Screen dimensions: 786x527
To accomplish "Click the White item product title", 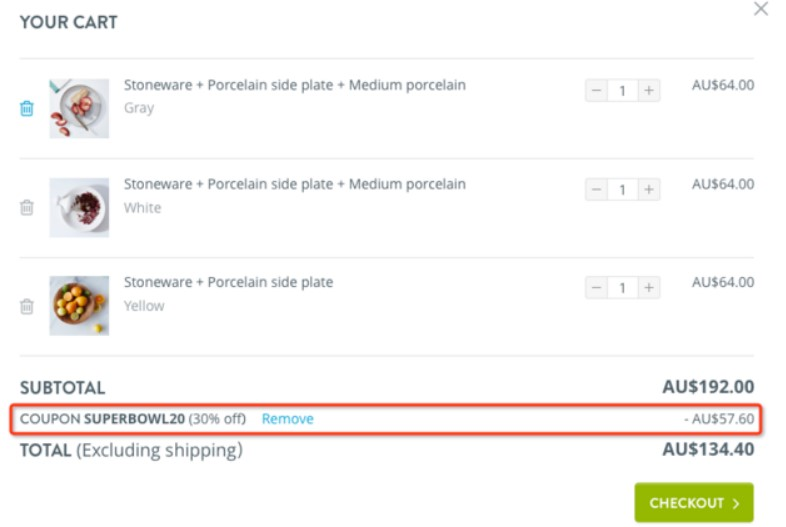I will click(294, 184).
